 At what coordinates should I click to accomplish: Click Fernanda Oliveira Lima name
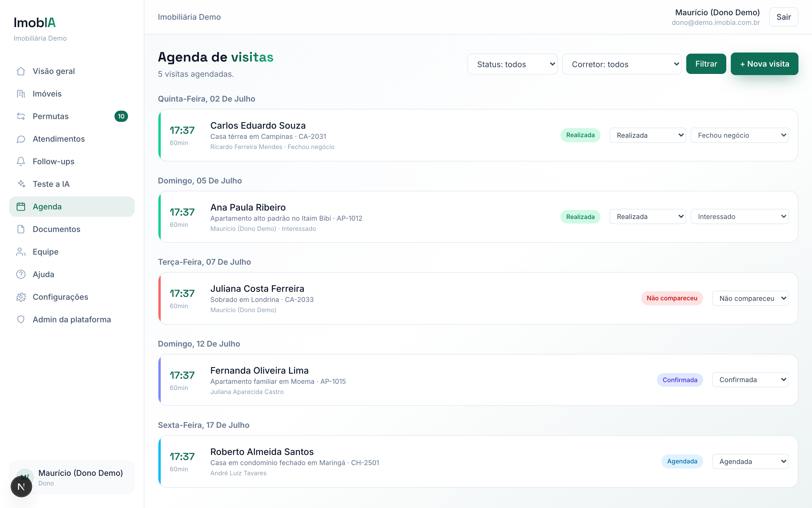click(259, 371)
